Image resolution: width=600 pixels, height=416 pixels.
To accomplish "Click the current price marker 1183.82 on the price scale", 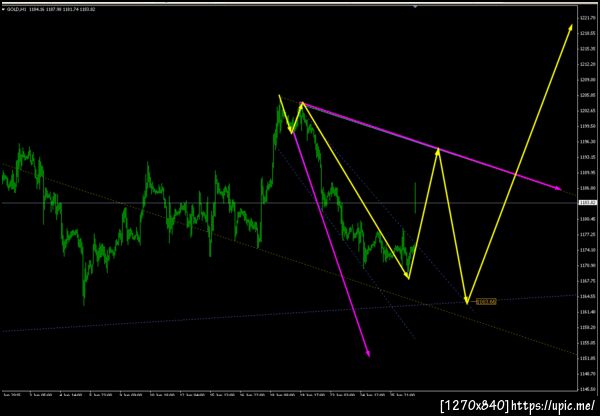I will (587, 202).
